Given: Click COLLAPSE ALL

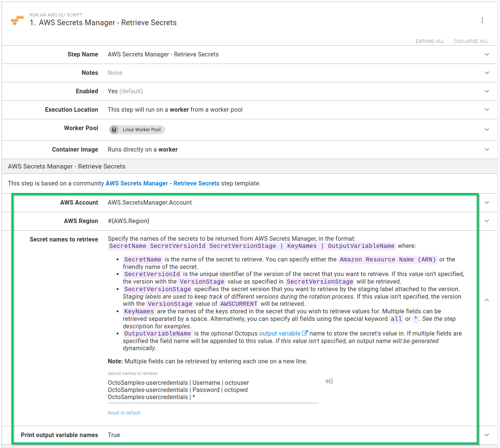Looking at the screenshot, I should pyautogui.click(x=471, y=41).
